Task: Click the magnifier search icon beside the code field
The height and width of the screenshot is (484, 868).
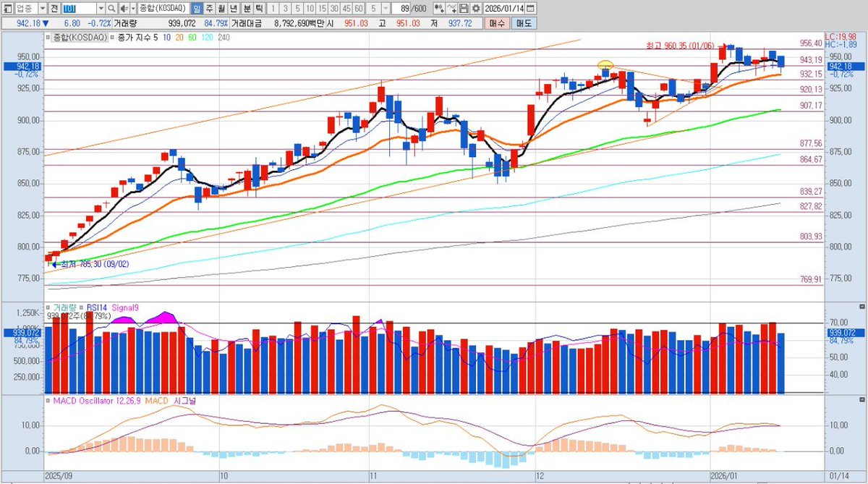Action: pos(111,9)
